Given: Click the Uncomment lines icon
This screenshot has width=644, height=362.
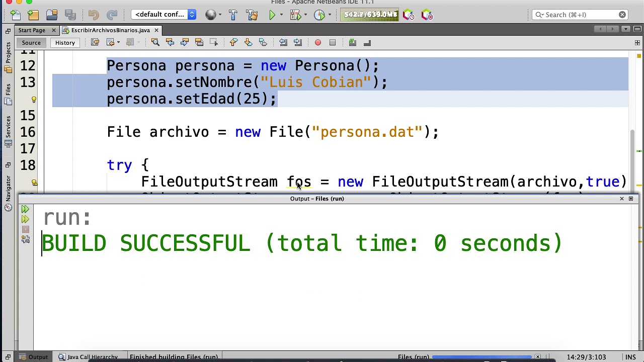Looking at the screenshot, I should click(367, 43).
